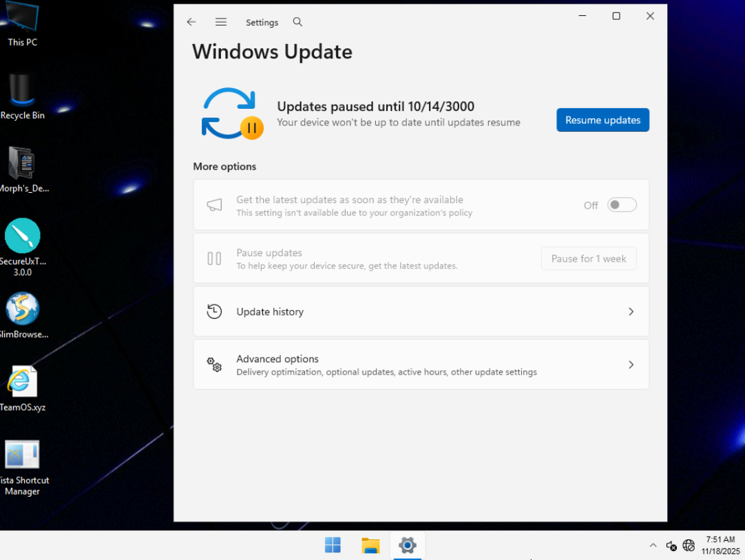Open Vista Shortcut Manager desktop icon
745x560 pixels.
click(x=23, y=455)
